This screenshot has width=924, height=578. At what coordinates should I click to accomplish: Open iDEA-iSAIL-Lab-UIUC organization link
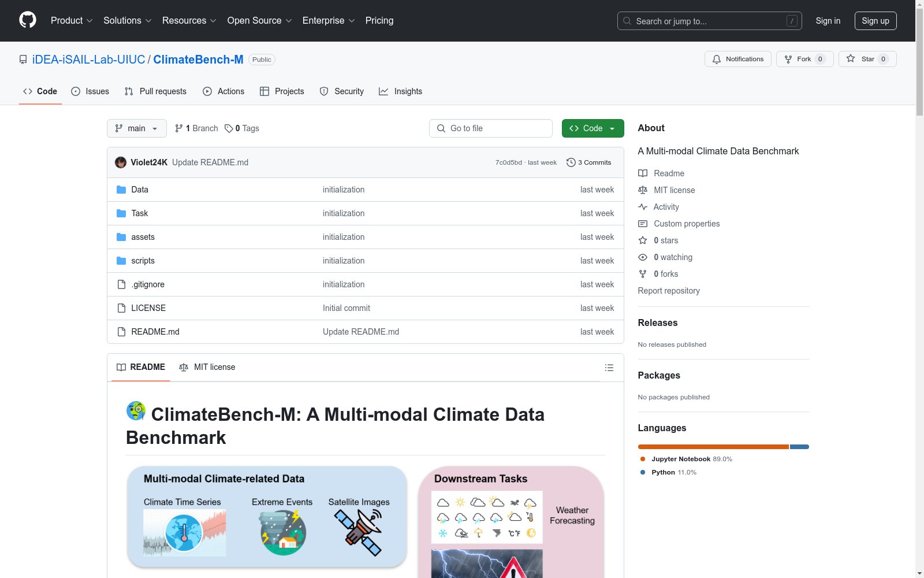click(89, 60)
